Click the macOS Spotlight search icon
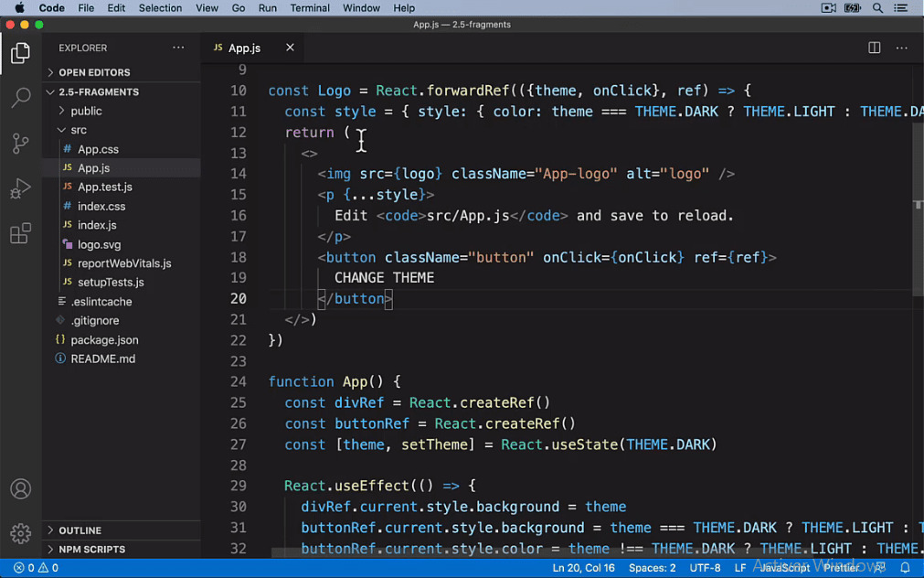Image resolution: width=924 pixels, height=578 pixels. (x=877, y=7)
